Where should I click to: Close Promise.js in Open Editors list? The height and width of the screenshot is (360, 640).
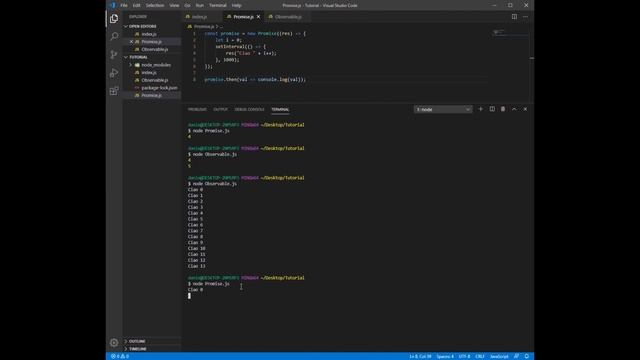tap(131, 42)
